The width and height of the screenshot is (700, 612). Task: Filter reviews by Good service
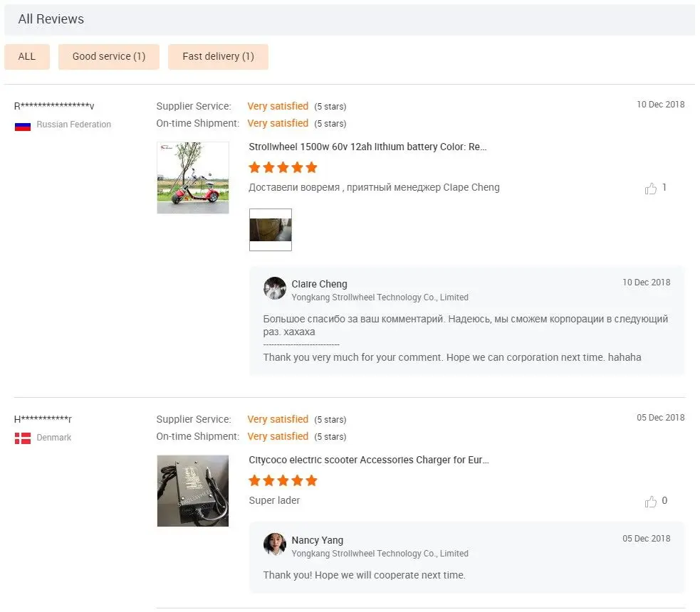(x=109, y=57)
